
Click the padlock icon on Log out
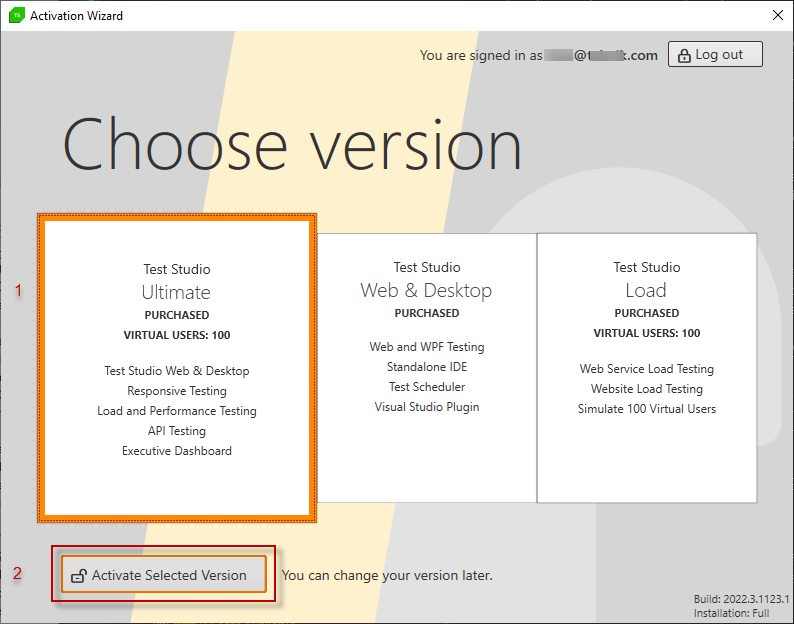click(x=684, y=55)
